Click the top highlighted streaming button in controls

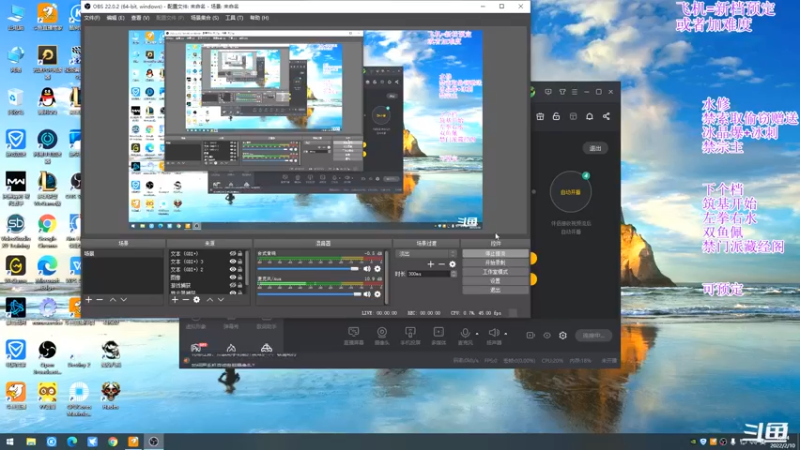click(495, 254)
